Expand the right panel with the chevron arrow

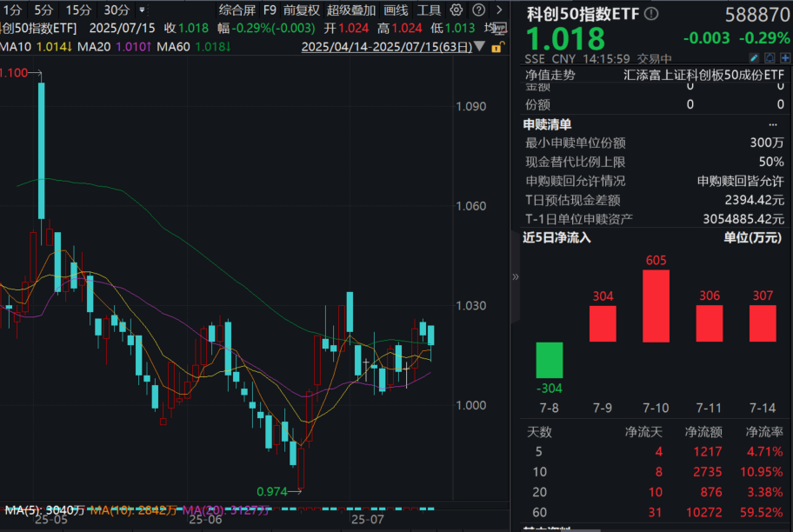515,278
